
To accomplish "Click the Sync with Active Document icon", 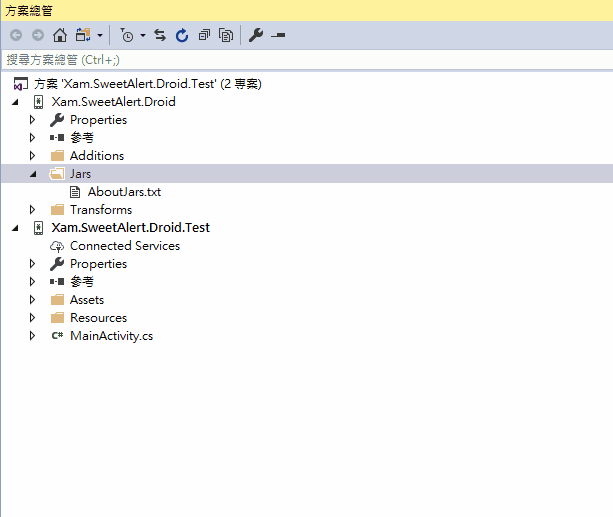I will pos(160,35).
